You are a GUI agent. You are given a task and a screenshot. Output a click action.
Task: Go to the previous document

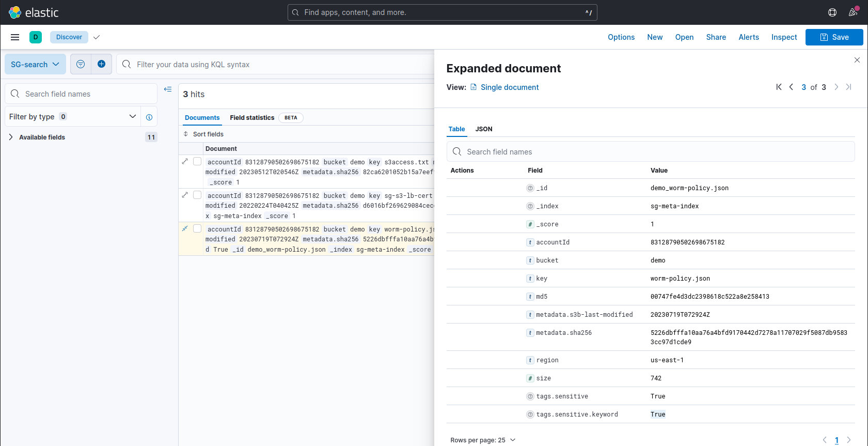[791, 87]
